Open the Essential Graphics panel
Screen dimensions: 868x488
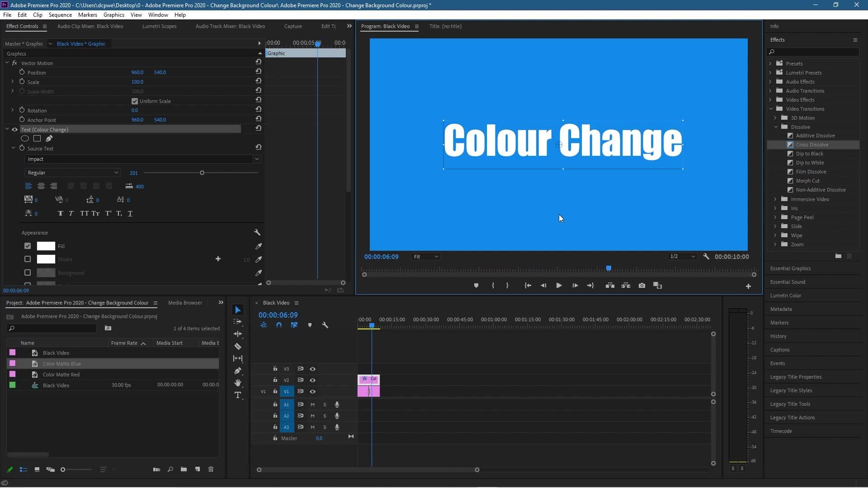click(790, 268)
